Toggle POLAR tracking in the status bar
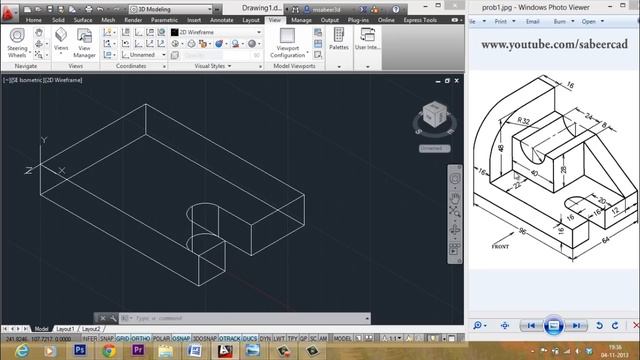 pos(161,338)
